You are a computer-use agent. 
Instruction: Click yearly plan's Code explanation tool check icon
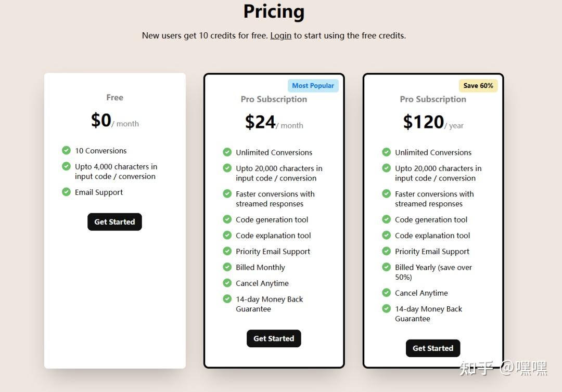click(386, 235)
